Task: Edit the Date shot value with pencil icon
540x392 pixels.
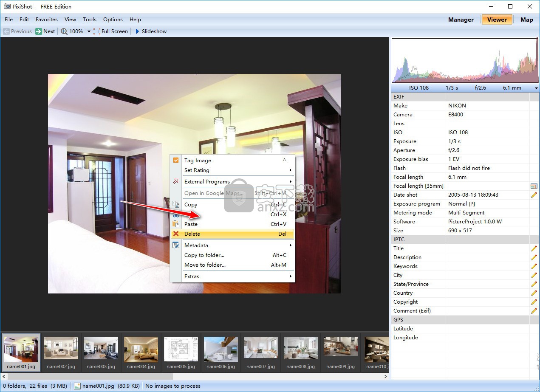Action: pyautogui.click(x=534, y=195)
